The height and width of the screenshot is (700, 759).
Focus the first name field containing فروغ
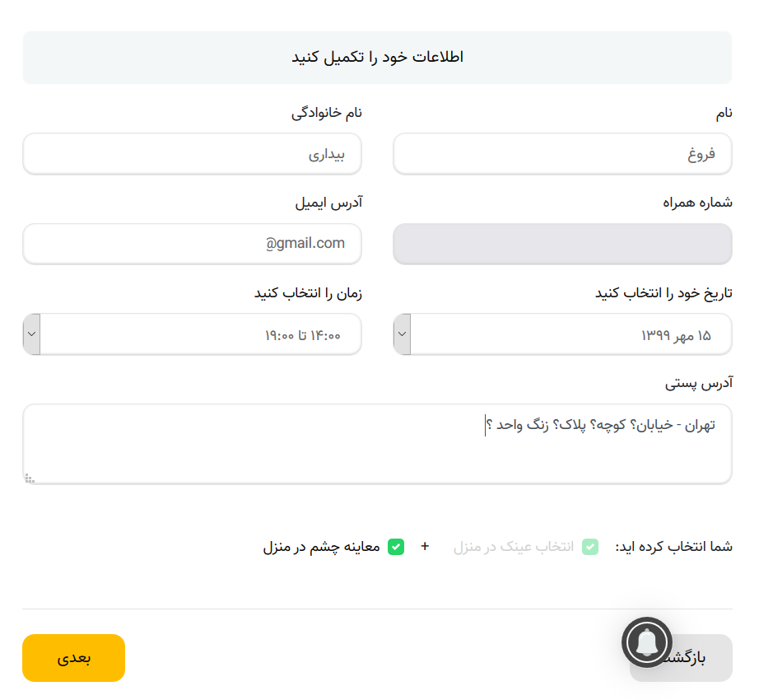pos(562,154)
